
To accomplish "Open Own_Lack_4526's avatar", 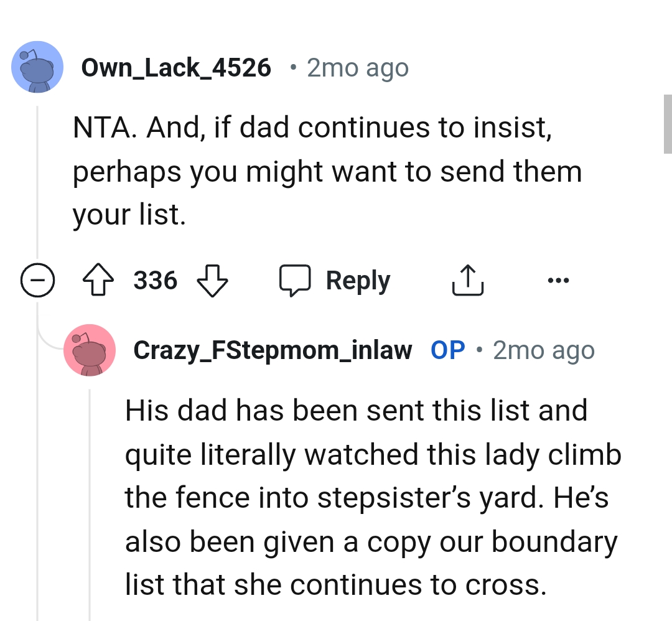I will [x=37, y=67].
